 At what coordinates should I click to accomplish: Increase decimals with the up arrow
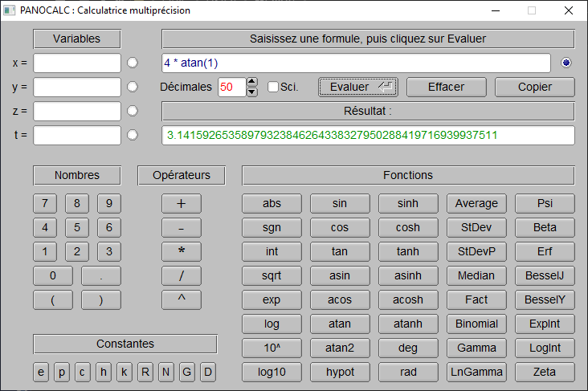point(252,82)
